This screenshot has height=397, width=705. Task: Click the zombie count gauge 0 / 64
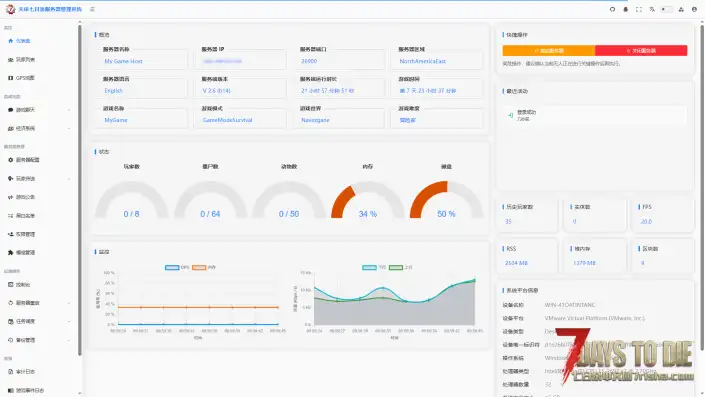click(210, 200)
